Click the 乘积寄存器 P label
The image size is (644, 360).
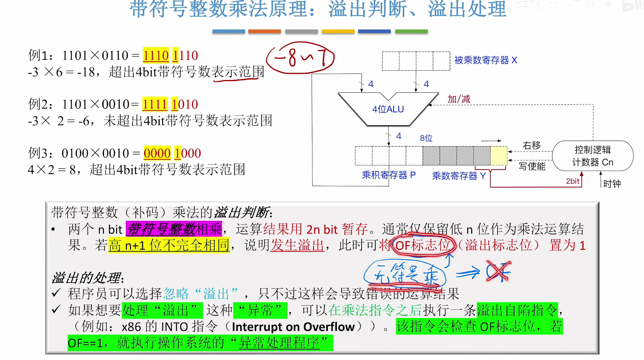click(x=389, y=175)
